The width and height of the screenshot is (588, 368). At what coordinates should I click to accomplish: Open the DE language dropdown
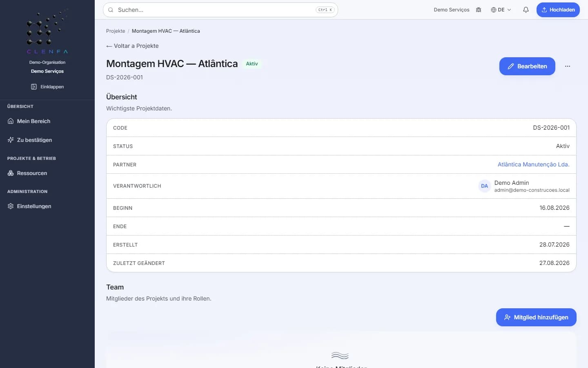click(x=501, y=10)
